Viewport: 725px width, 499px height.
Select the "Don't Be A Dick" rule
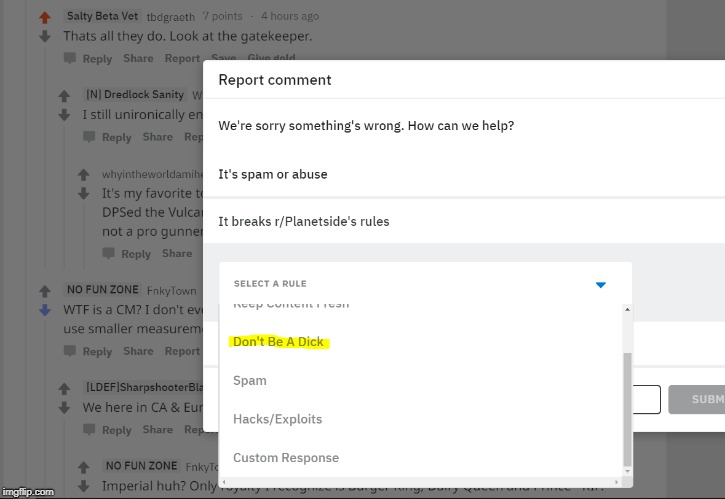coord(278,342)
